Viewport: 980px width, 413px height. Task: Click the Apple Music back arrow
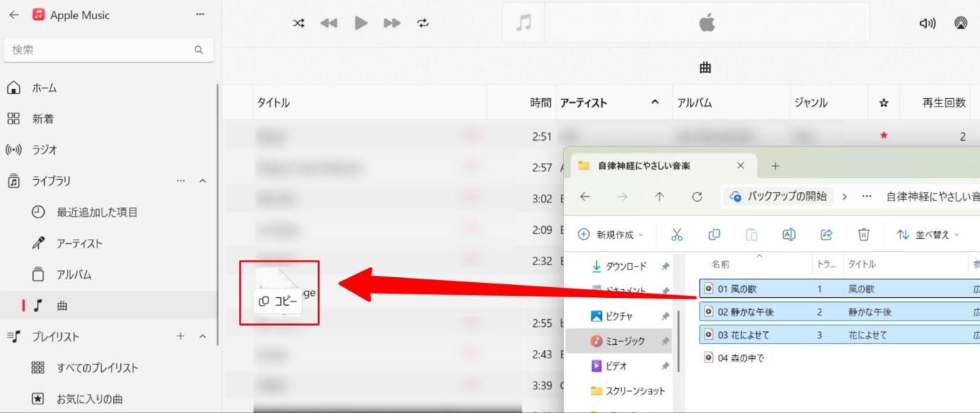[x=14, y=16]
